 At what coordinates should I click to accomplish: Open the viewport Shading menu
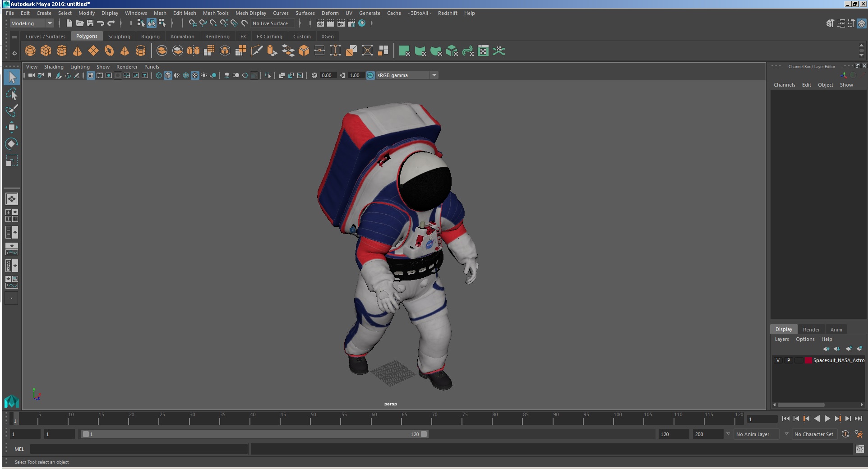pos(54,67)
